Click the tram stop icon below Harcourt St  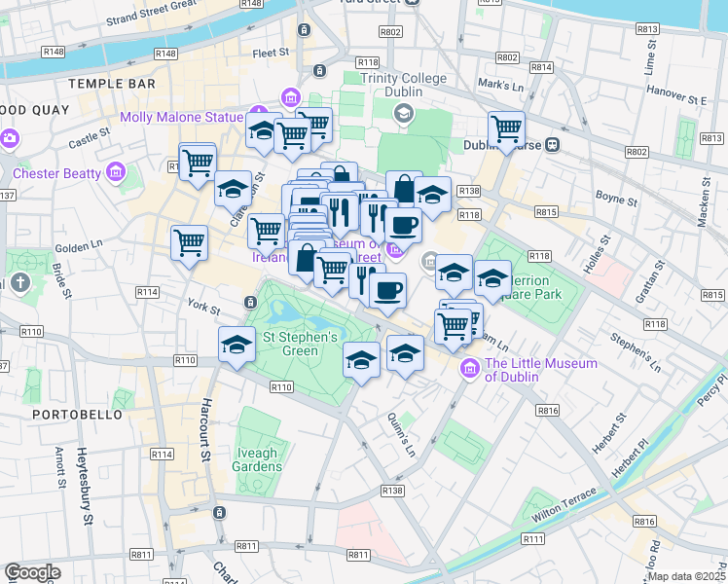[x=219, y=513]
